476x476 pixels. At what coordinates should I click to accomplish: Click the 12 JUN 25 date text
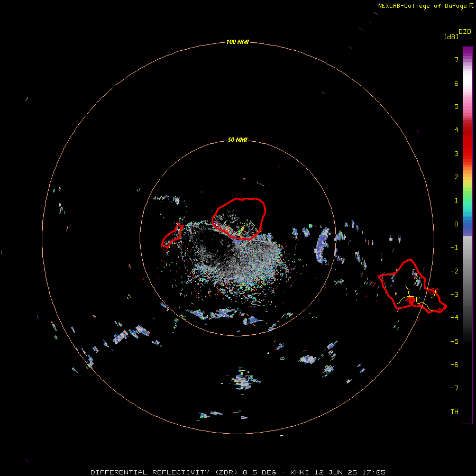tap(336, 472)
